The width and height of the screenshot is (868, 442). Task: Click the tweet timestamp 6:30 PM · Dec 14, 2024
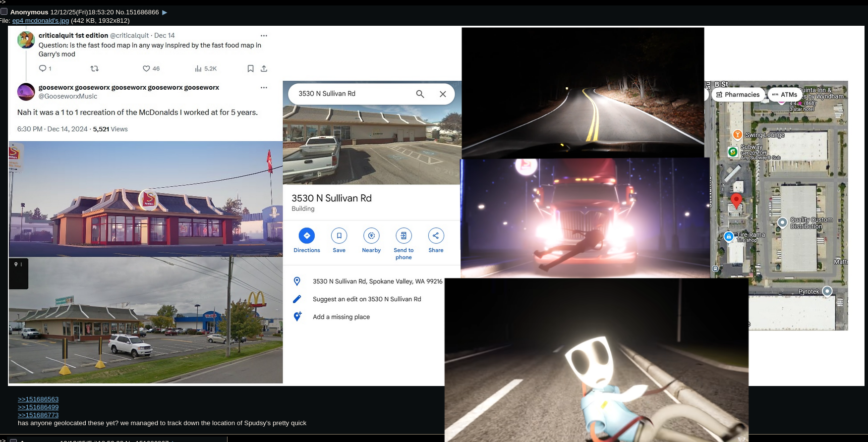point(53,129)
